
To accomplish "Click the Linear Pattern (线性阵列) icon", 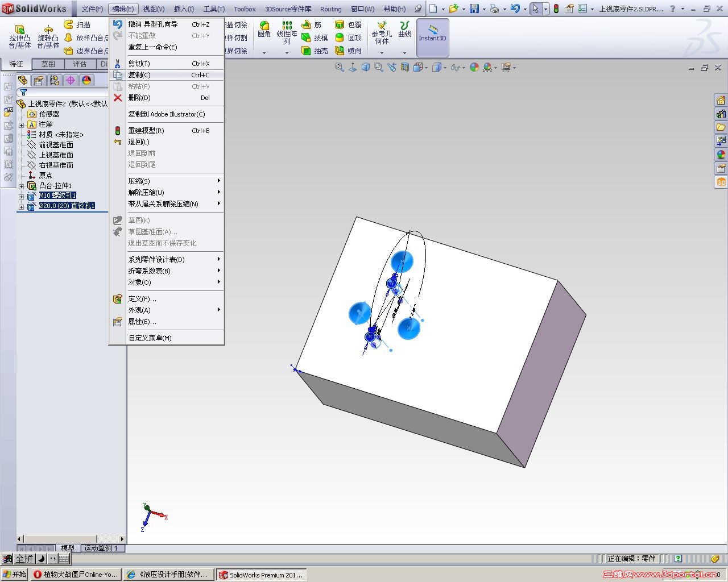I will pyautogui.click(x=287, y=26).
